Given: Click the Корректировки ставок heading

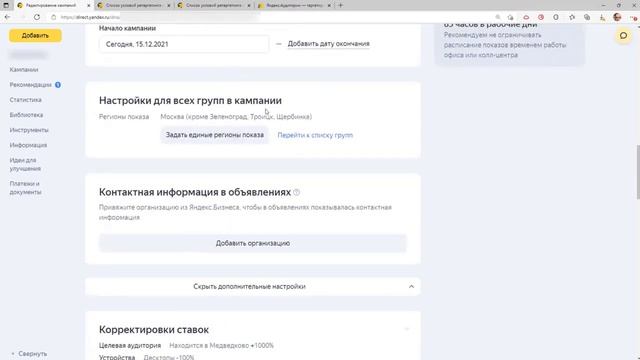Looking at the screenshot, I should 154,329.
